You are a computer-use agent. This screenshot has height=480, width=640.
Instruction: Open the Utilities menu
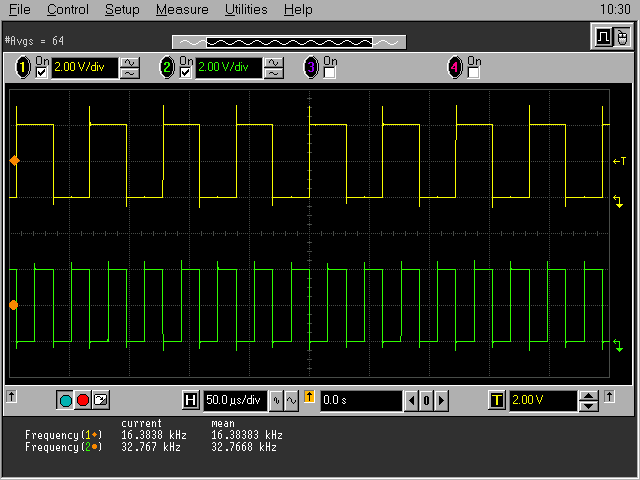pyautogui.click(x=246, y=10)
